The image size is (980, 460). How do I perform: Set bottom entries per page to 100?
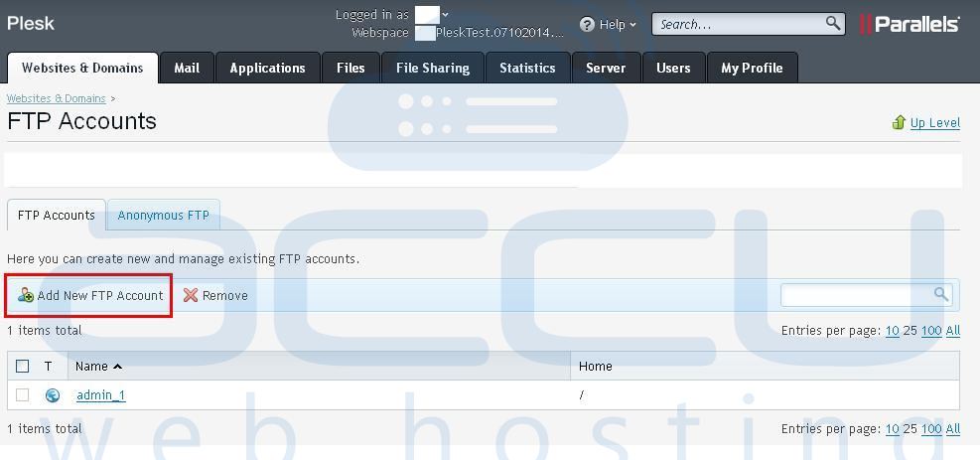[x=931, y=429]
